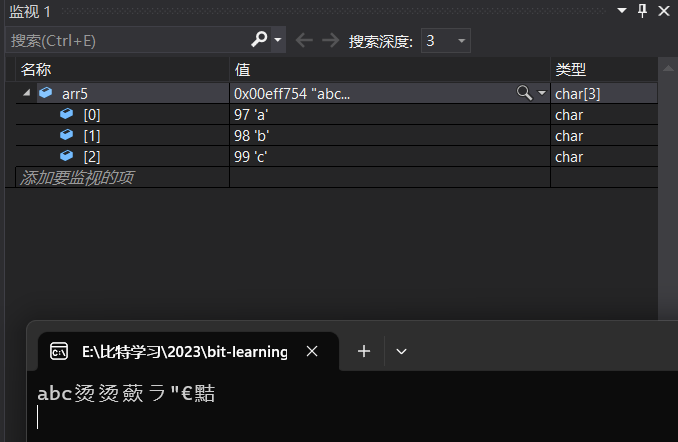The width and height of the screenshot is (678, 442).
Task: Go to next search result arrow
Action: click(331, 41)
